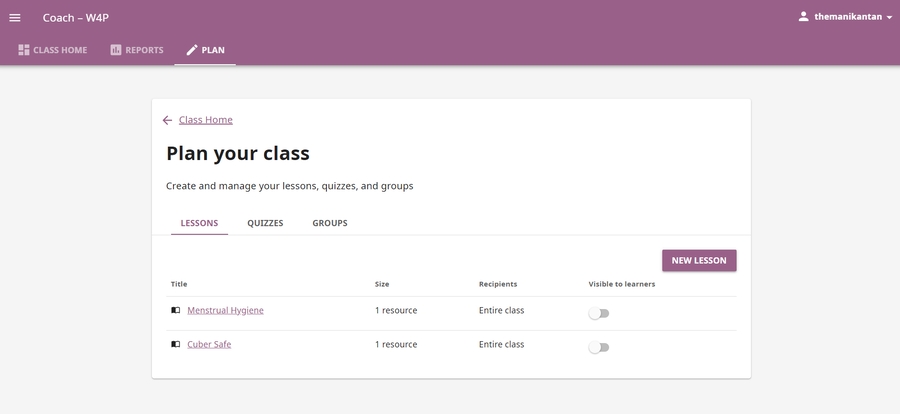900x414 pixels.
Task: Follow the Class Home breadcrumb link
Action: [x=206, y=120]
